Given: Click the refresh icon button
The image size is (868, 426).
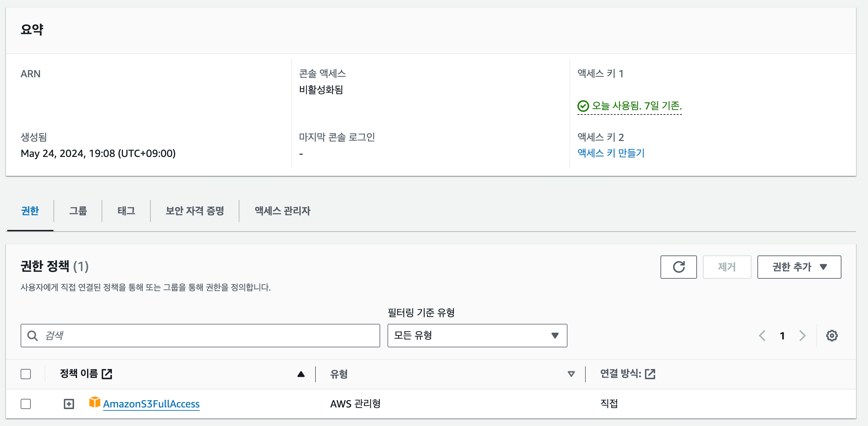Looking at the screenshot, I should pos(678,267).
